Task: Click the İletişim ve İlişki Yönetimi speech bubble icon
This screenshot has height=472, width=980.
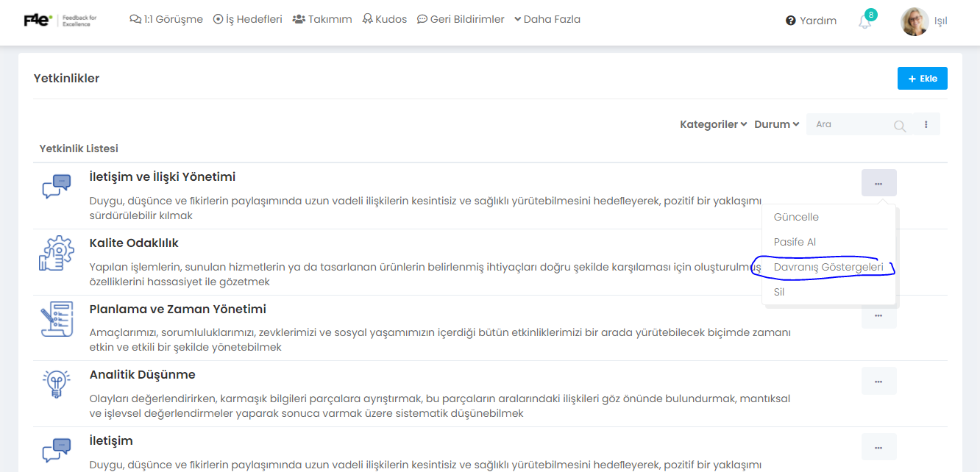Action: tap(57, 187)
